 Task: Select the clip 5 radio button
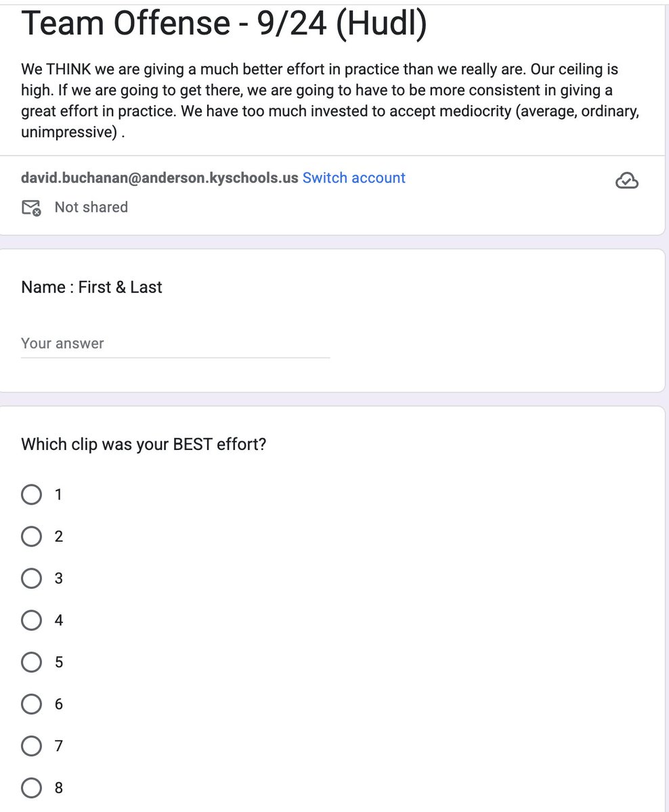pos(31,662)
